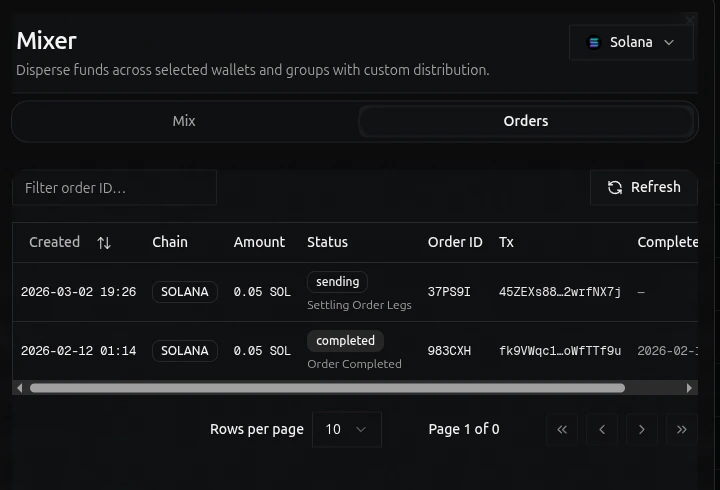
Task: Refresh the orders list
Action: [644, 187]
